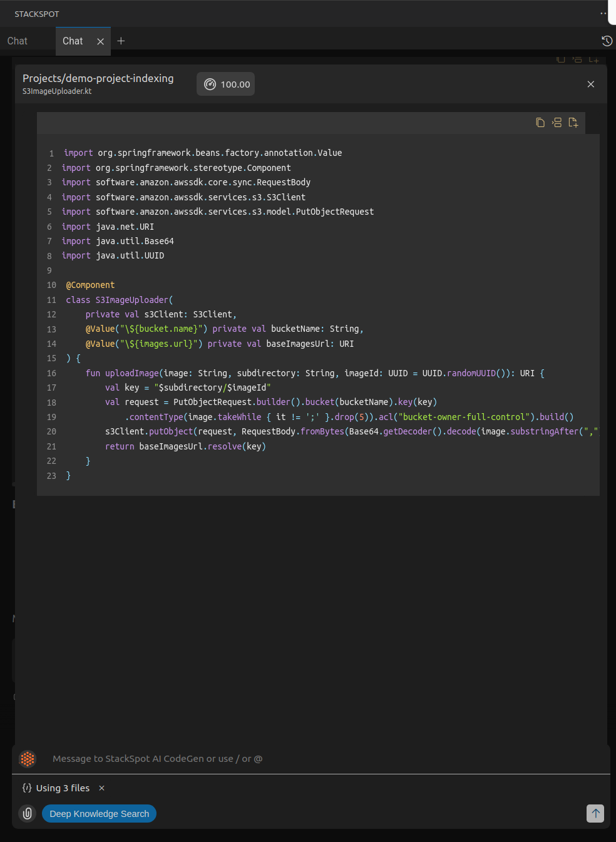This screenshot has width=616, height=842.
Task: Send the message with the arrow button
Action: point(595,813)
